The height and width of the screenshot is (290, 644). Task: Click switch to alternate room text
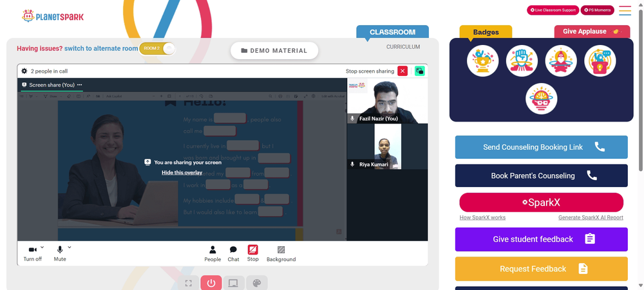101,48
